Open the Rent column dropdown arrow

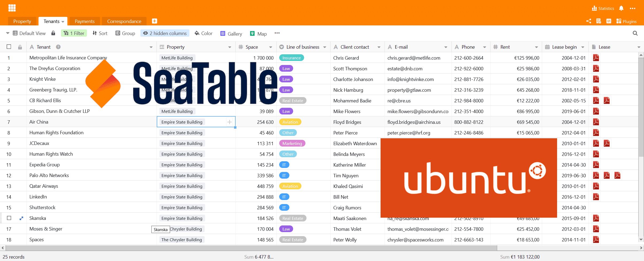click(536, 47)
